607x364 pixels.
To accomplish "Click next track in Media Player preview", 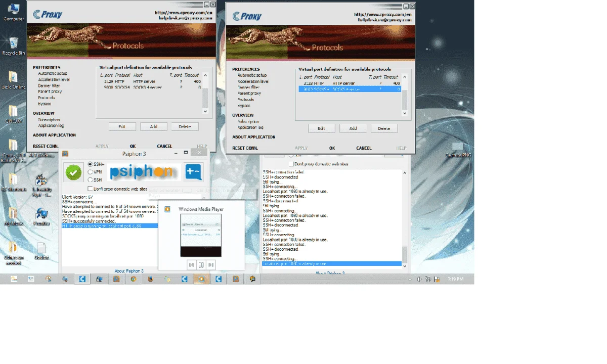I will click(211, 264).
